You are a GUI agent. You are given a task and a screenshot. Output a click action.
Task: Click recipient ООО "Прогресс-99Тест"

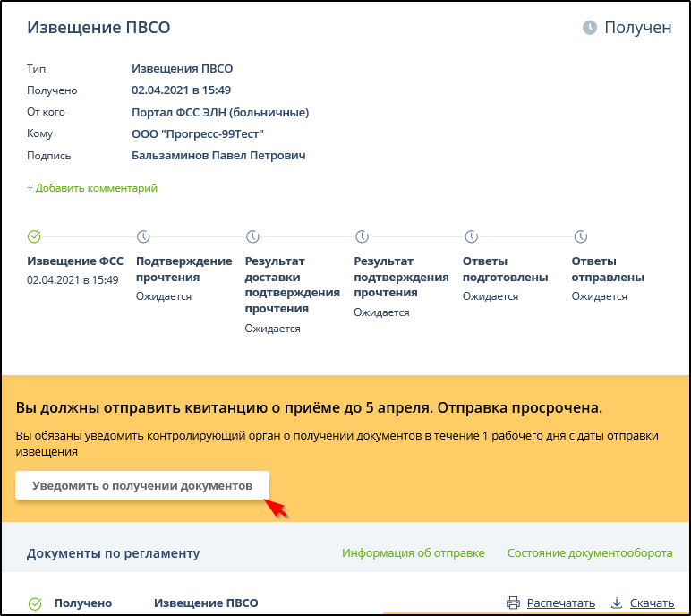click(198, 133)
